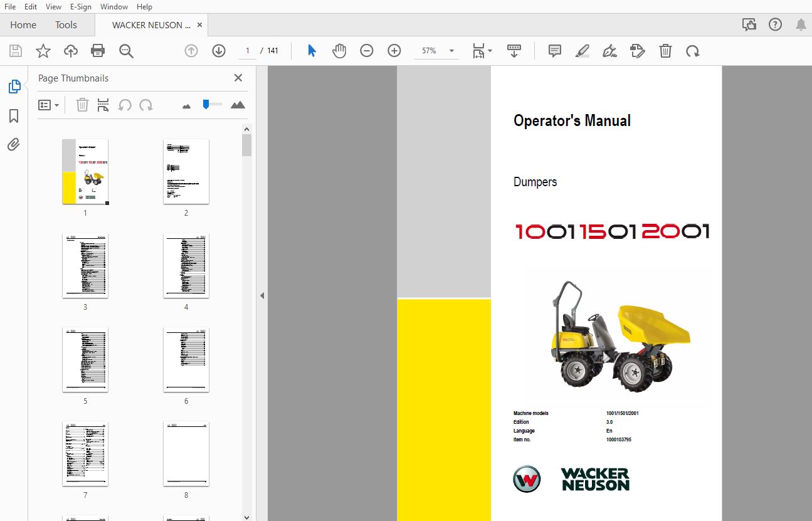The image size is (812, 521).
Task: Print the document via printer icon
Action: 98,51
